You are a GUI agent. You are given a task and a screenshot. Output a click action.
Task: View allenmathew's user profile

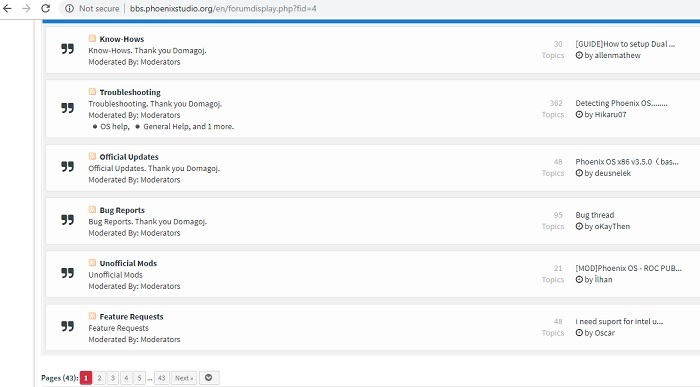(x=617, y=55)
